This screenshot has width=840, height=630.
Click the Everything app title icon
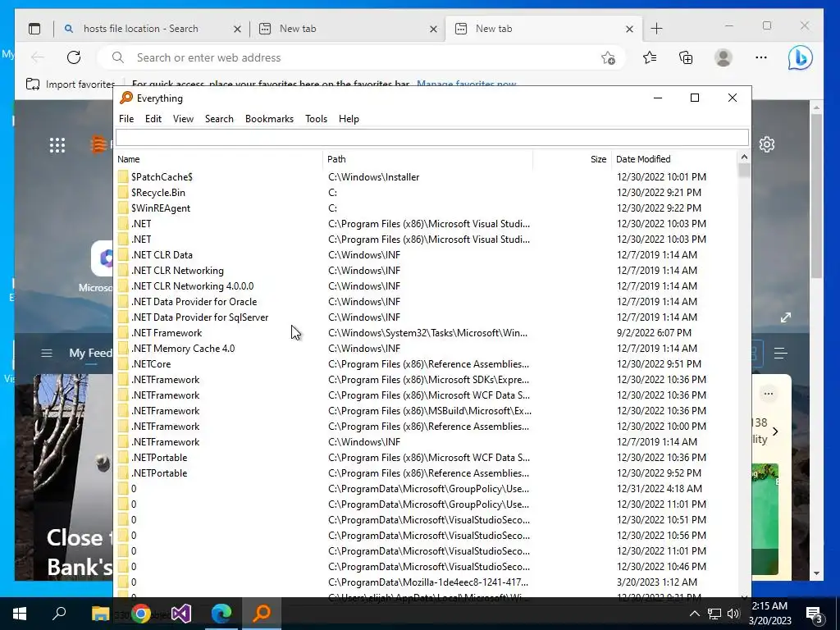pos(126,98)
